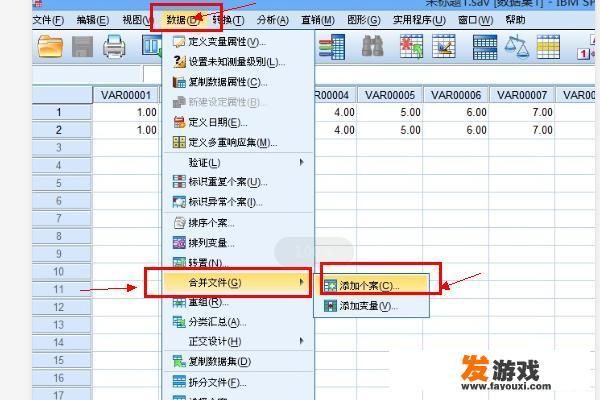This screenshot has height=400, width=600.
Task: Choose Sort Cases (排序个案)
Action: [237, 223]
